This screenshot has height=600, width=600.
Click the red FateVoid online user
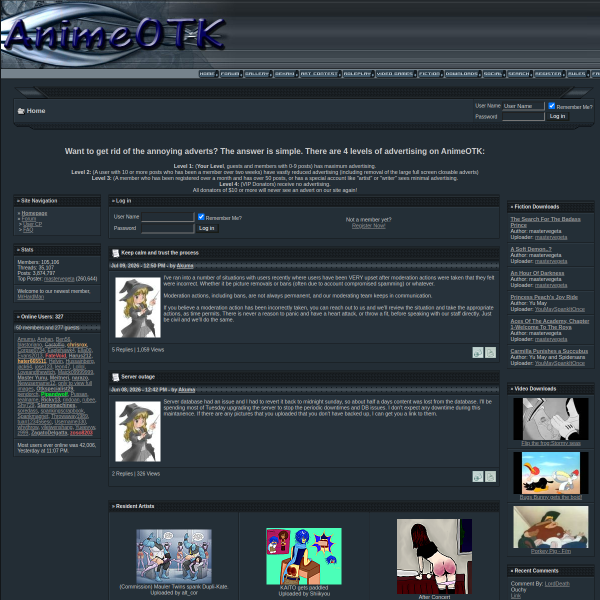[x=55, y=356]
